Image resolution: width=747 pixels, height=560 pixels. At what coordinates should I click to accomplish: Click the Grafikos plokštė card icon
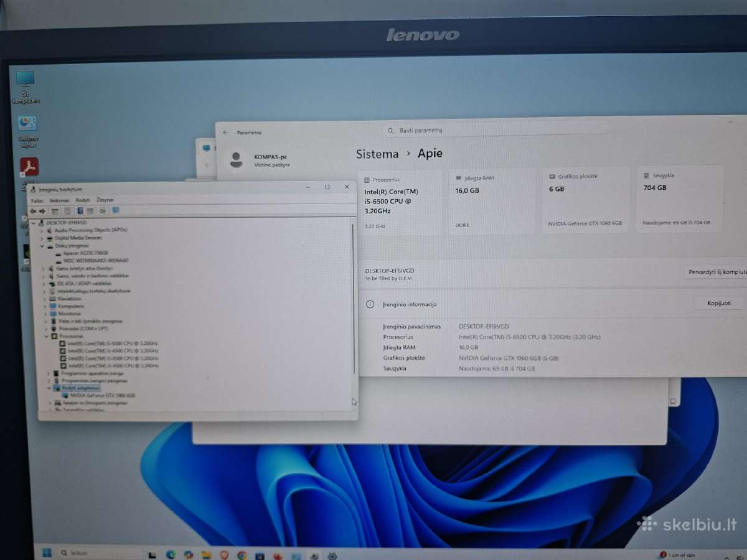[552, 177]
